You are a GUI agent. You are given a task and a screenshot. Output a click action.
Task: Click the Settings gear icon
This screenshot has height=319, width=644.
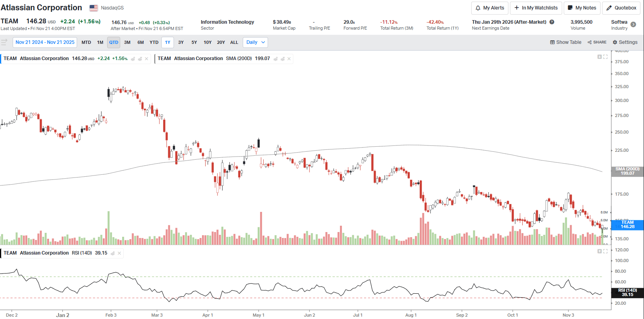click(x=615, y=42)
